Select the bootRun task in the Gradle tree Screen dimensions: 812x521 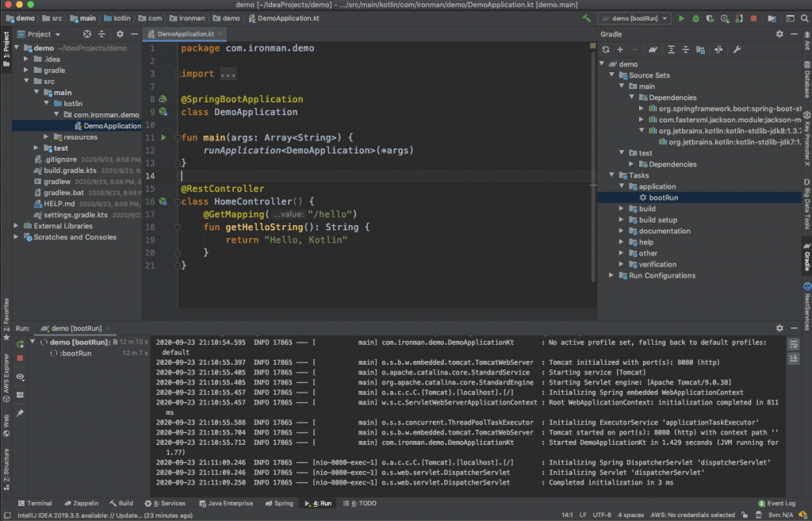tap(663, 197)
